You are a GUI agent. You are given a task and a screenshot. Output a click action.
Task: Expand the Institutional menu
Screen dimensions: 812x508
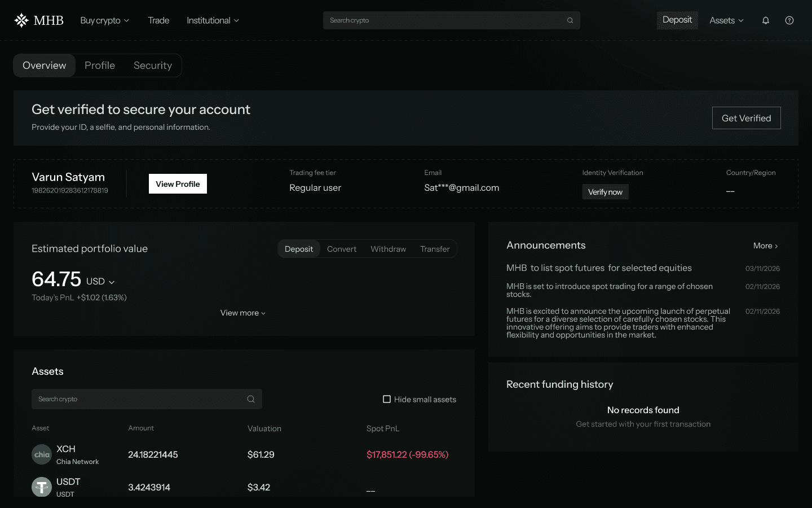pos(213,20)
